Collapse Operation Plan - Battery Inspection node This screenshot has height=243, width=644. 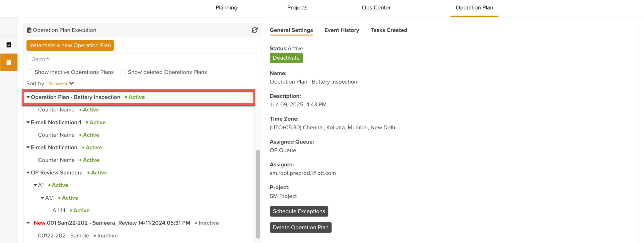28,97
